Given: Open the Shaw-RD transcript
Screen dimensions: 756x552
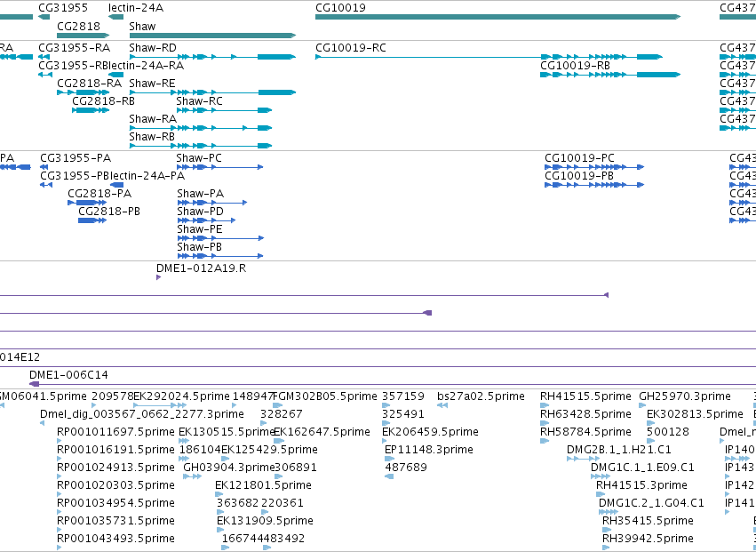Looking at the screenshot, I should pyautogui.click(x=212, y=57).
